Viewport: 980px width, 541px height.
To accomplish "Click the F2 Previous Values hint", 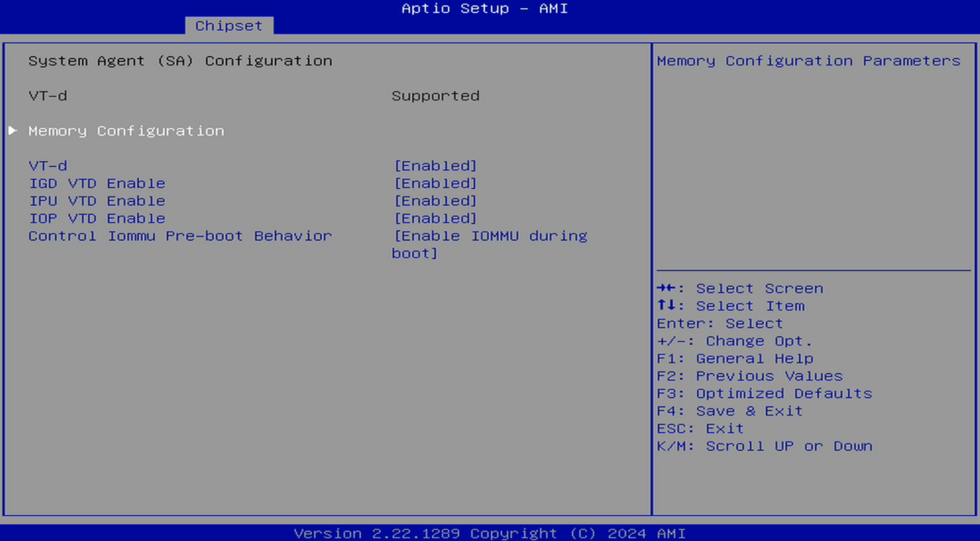I will pyautogui.click(x=750, y=376).
